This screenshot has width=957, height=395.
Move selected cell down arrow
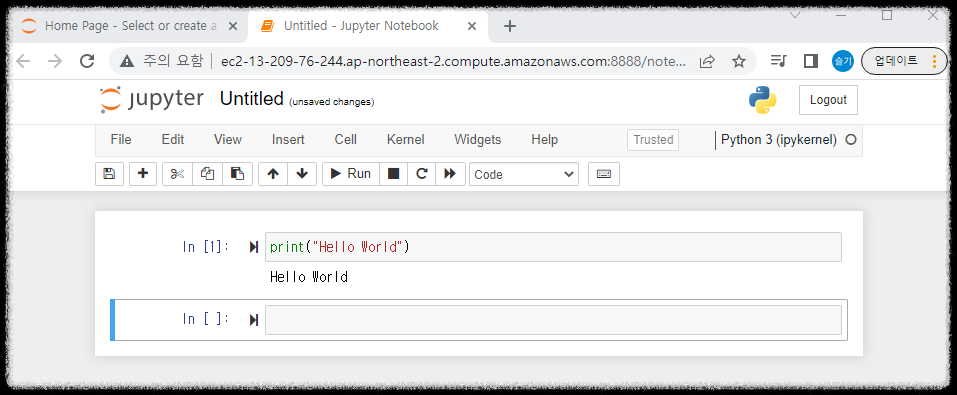[x=302, y=174]
